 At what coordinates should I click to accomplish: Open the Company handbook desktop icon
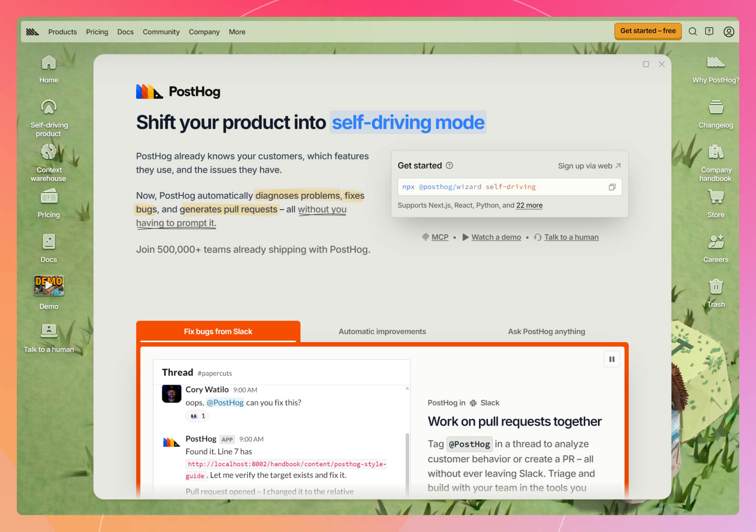tap(715, 163)
